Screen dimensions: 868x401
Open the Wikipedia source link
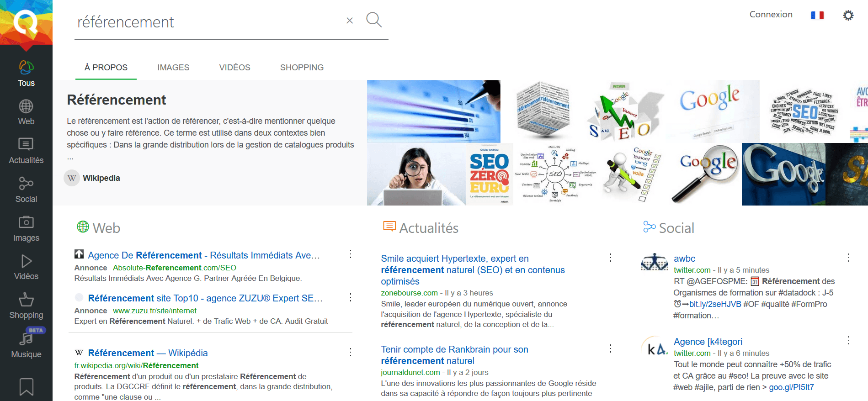[101, 178]
